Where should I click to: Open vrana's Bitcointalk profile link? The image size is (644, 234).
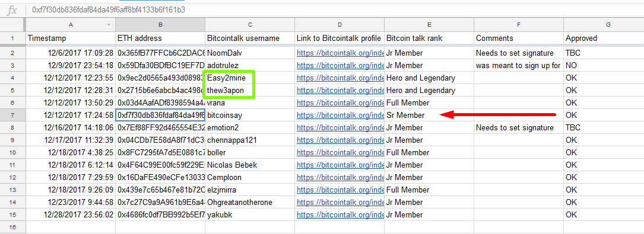(x=340, y=103)
